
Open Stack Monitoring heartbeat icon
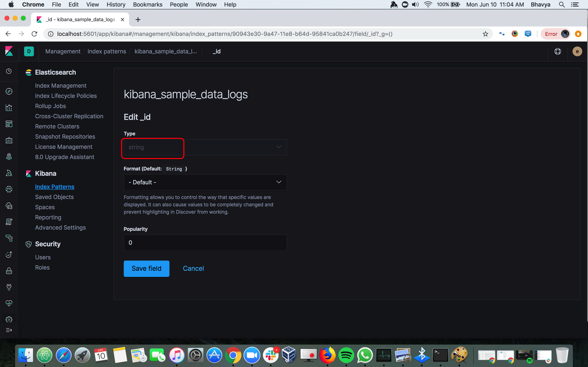(9, 303)
